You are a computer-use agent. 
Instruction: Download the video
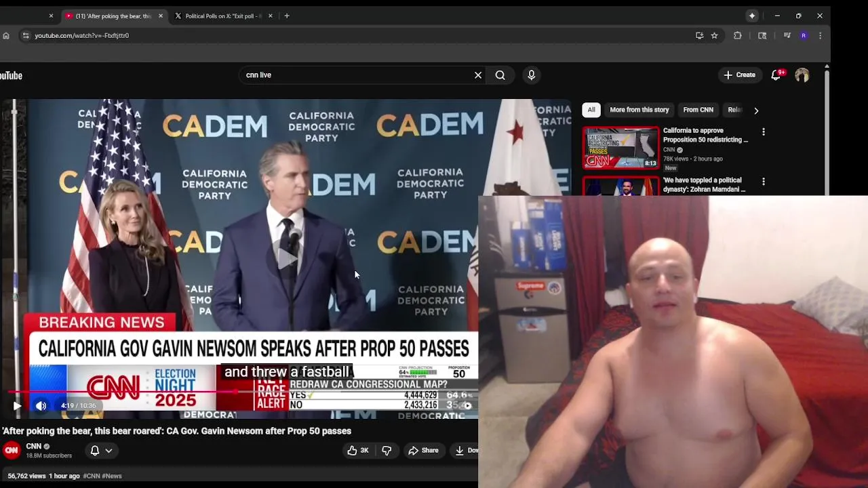(467, 450)
